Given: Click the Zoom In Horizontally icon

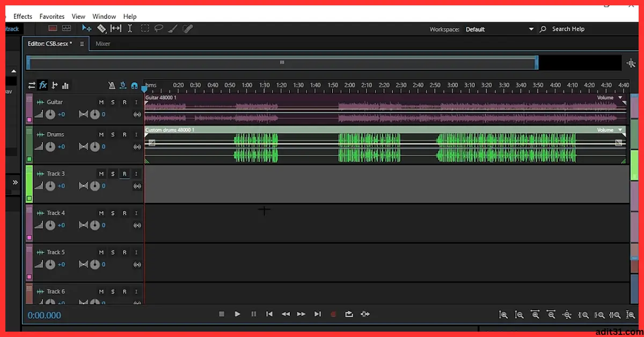Looking at the screenshot, I should coord(535,315).
